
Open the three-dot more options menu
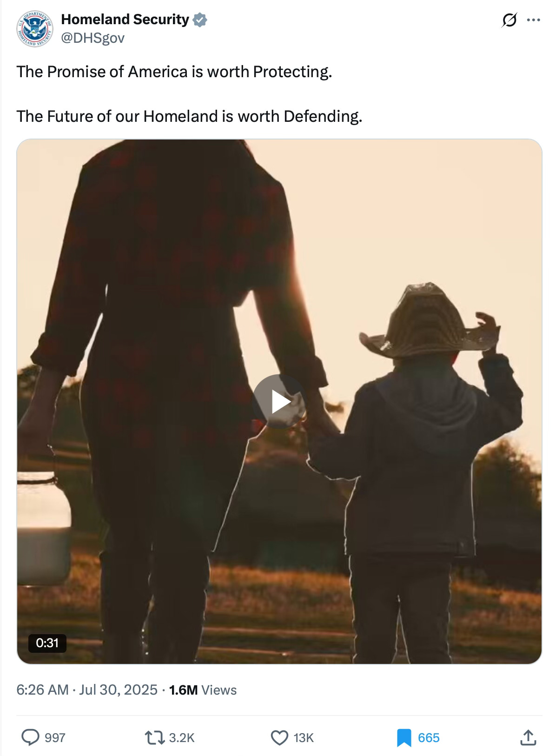click(x=533, y=20)
